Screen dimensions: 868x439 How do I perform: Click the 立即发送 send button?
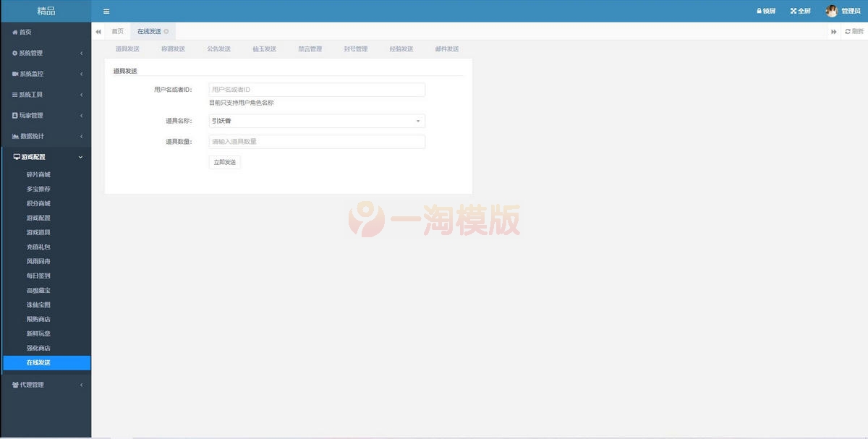224,161
